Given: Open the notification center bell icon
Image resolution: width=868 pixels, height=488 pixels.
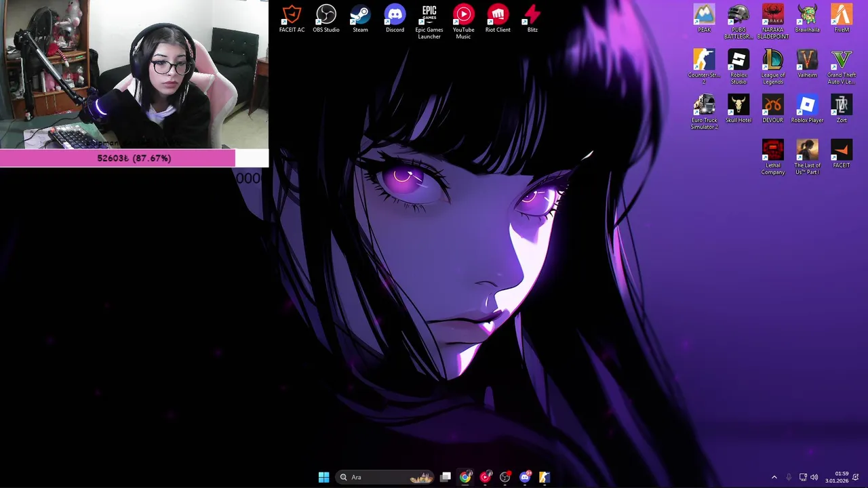Looking at the screenshot, I should tap(856, 477).
